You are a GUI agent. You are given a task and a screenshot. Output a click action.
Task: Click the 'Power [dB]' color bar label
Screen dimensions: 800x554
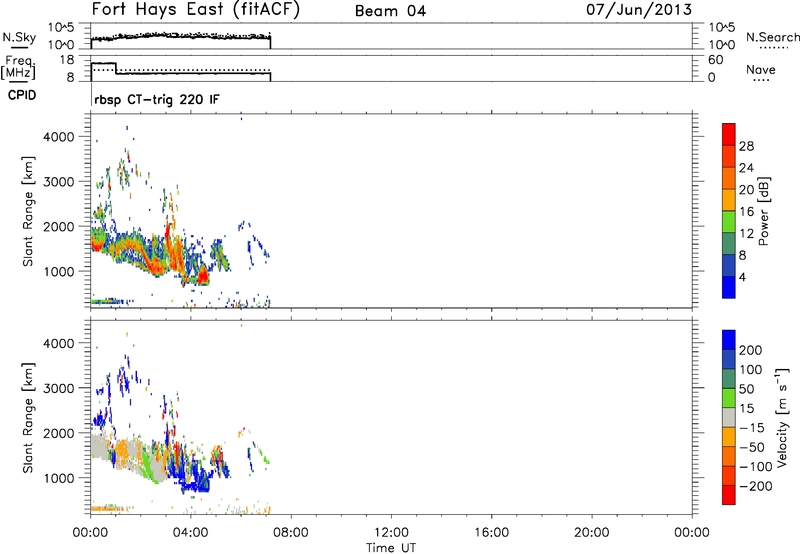(x=763, y=211)
